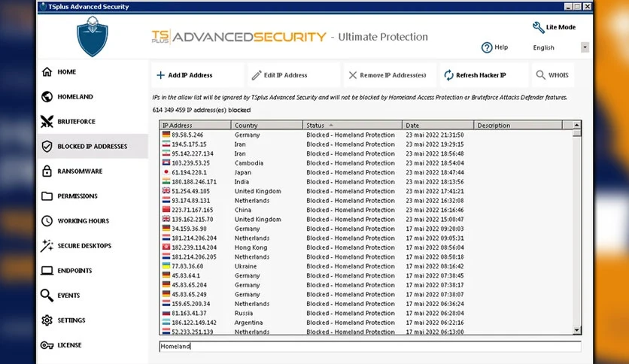629x364 pixels.
Task: Click Refresh Hacker IP
Action: 485,75
